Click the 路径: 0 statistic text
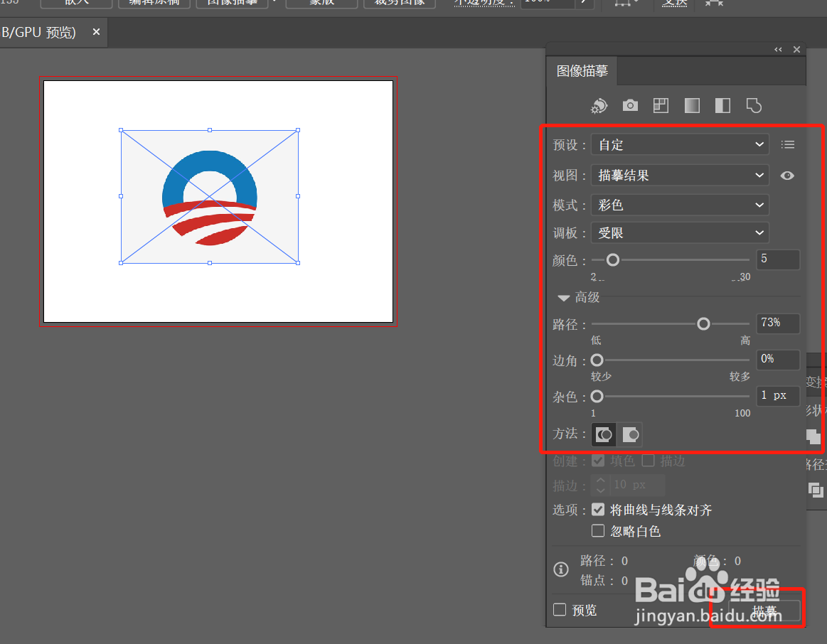The height and width of the screenshot is (644, 827). pyautogui.click(x=604, y=561)
